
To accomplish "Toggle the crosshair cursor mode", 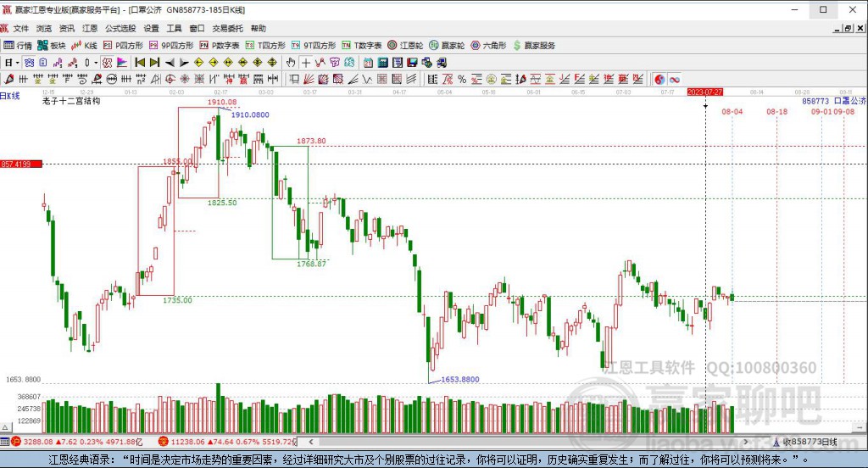I will 305,63.
